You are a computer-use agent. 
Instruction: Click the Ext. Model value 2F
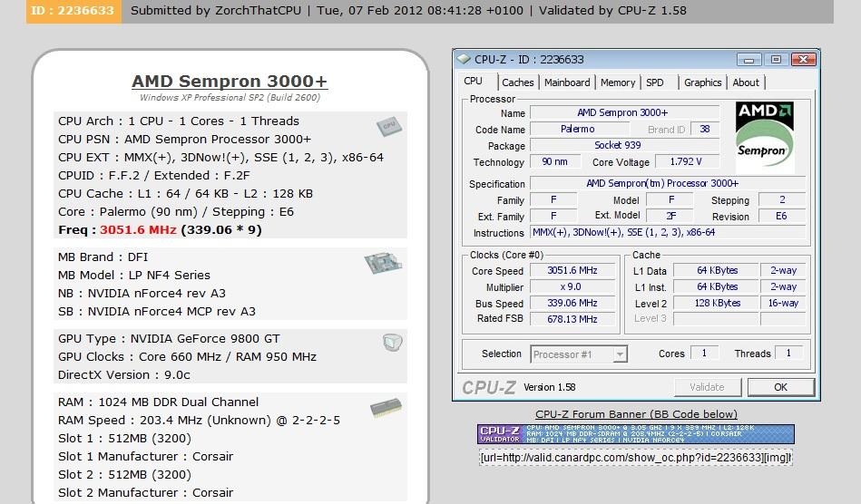click(670, 216)
